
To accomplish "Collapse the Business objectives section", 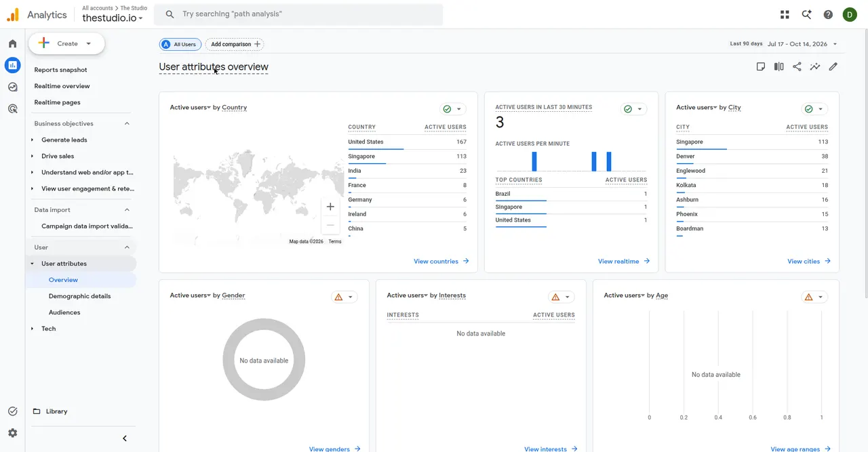I will point(127,123).
